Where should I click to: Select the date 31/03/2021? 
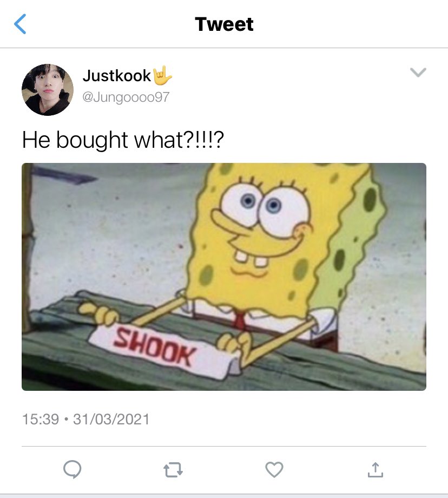pos(111,419)
